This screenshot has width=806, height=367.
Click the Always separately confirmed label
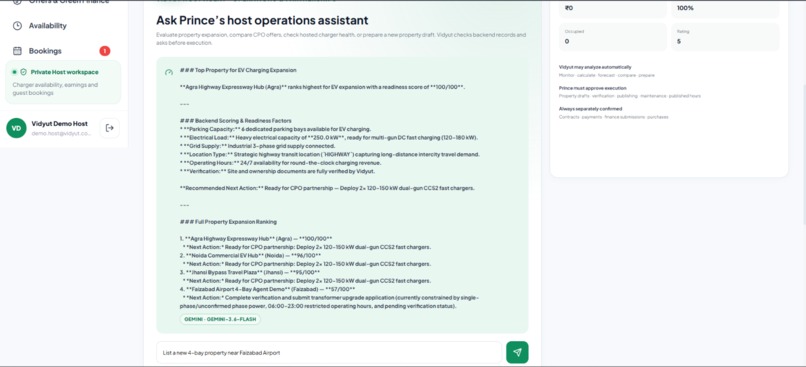pyautogui.click(x=590, y=109)
